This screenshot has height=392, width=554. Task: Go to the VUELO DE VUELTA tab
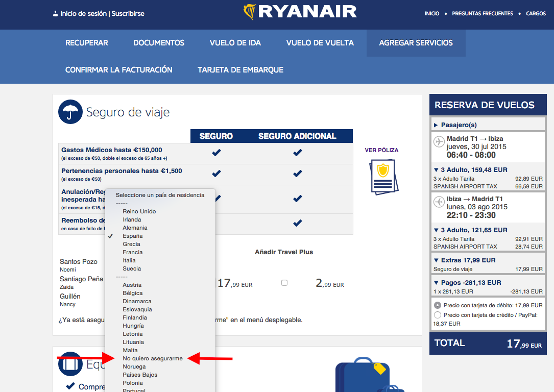coord(320,43)
